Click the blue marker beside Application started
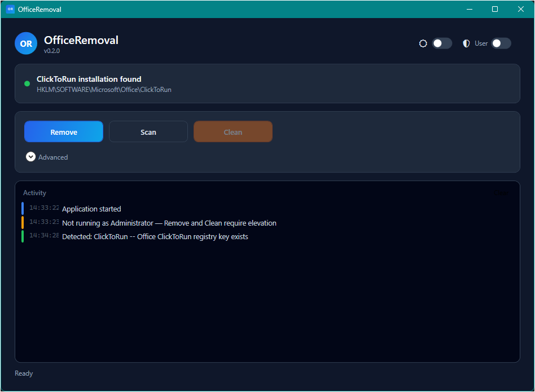The image size is (535, 392). 23,209
